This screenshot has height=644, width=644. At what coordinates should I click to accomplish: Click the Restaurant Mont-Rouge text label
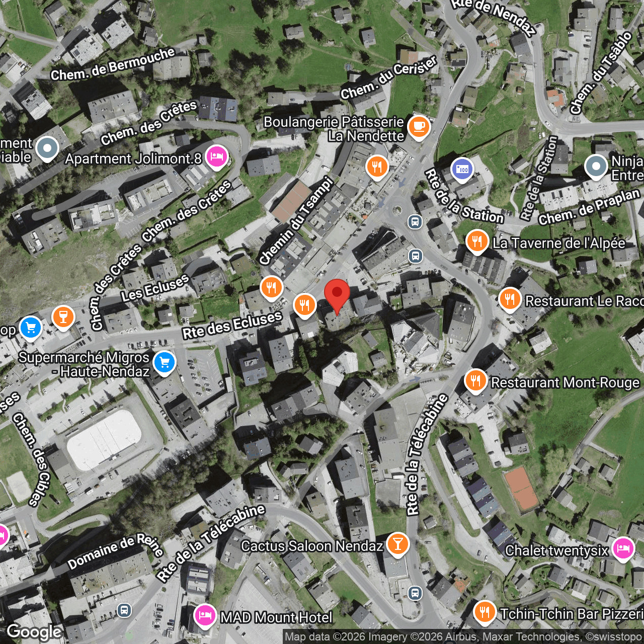click(x=565, y=382)
